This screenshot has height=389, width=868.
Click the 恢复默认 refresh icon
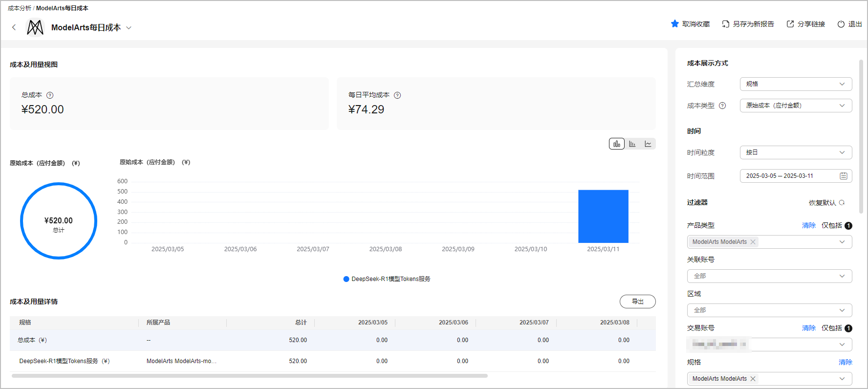coord(842,202)
